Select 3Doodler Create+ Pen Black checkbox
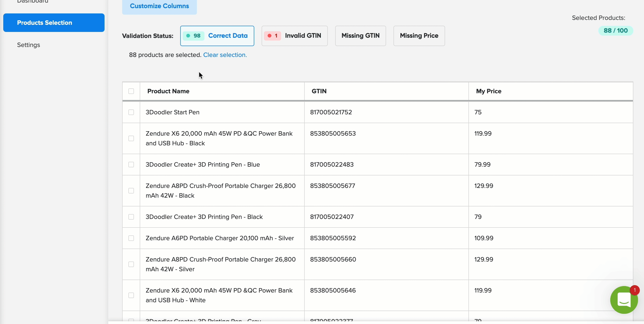The width and height of the screenshot is (644, 324). [x=131, y=217]
